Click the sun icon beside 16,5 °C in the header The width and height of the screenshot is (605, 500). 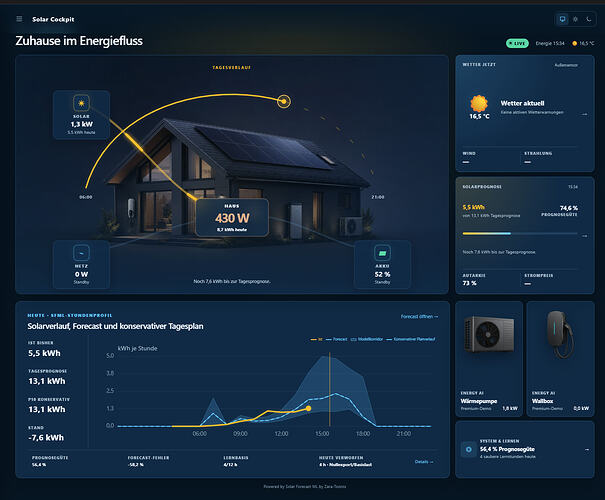pos(575,43)
